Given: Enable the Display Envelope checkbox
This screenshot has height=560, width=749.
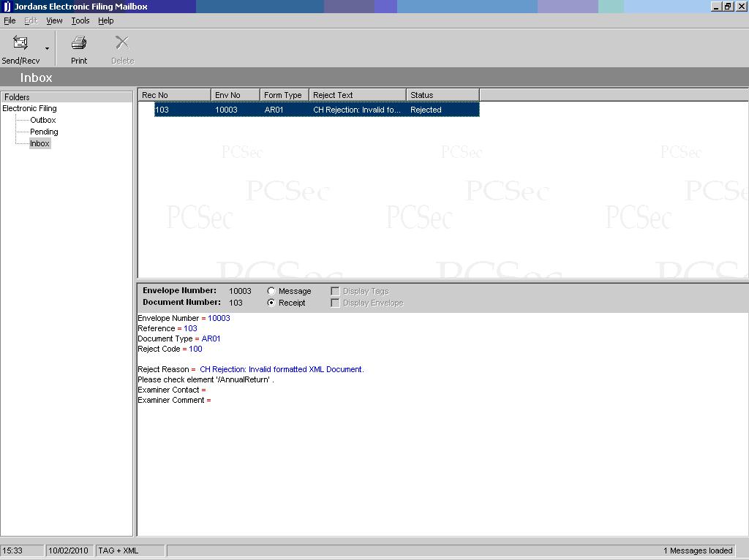Looking at the screenshot, I should [x=336, y=303].
